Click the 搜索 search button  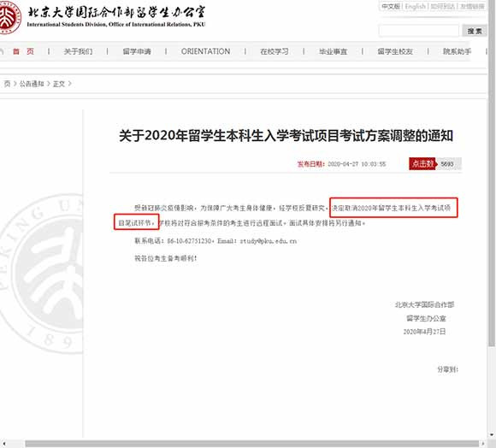[474, 31]
